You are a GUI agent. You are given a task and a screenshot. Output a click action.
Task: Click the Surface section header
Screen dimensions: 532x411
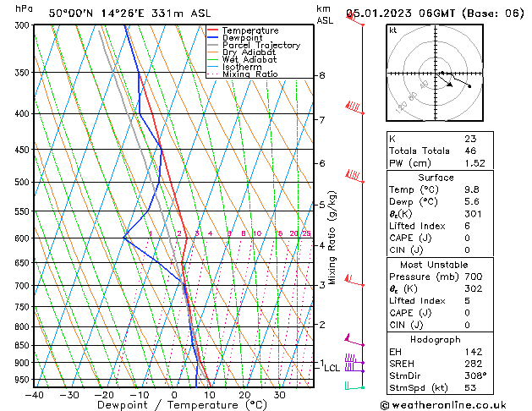point(436,178)
